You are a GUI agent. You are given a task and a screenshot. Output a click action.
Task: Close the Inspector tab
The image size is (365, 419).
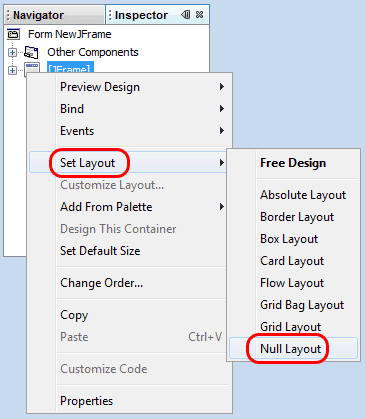point(199,15)
